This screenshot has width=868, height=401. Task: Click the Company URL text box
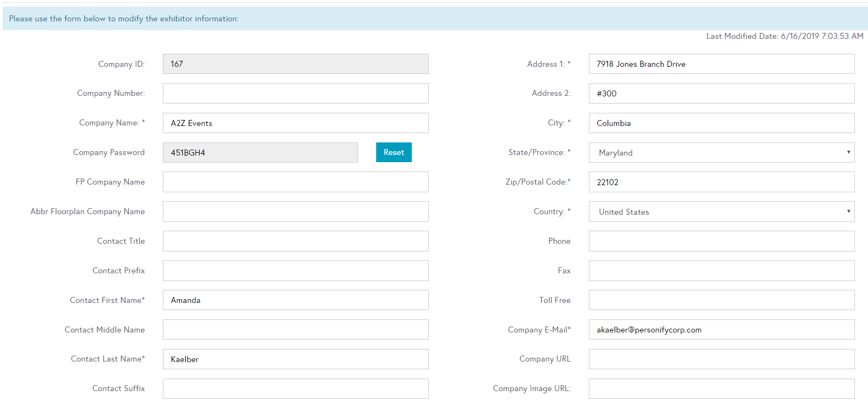(721, 359)
